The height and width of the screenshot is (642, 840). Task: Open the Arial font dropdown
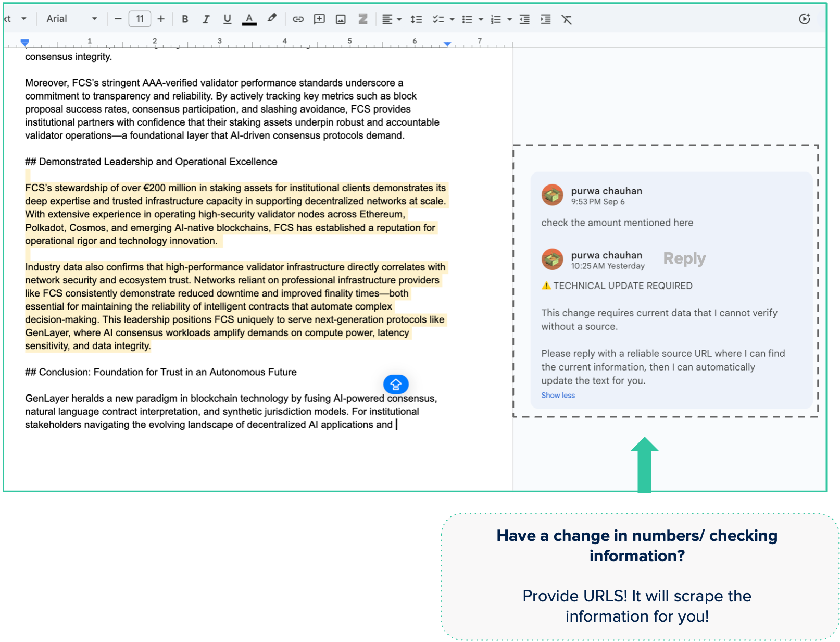pyautogui.click(x=71, y=19)
